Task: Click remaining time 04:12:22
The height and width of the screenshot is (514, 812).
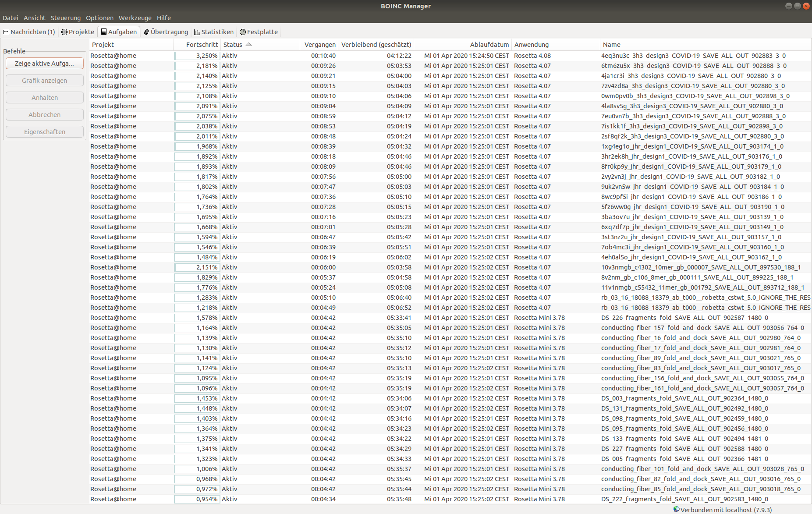Action: pos(399,56)
